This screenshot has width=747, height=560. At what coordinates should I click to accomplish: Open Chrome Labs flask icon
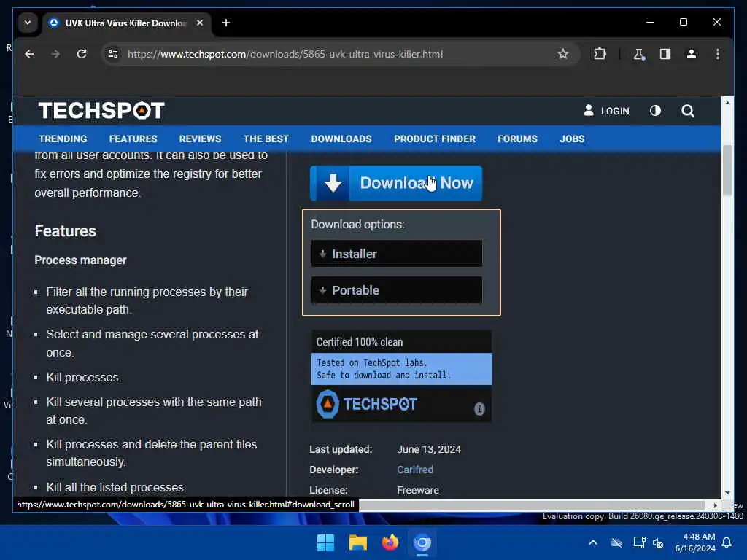(x=639, y=54)
